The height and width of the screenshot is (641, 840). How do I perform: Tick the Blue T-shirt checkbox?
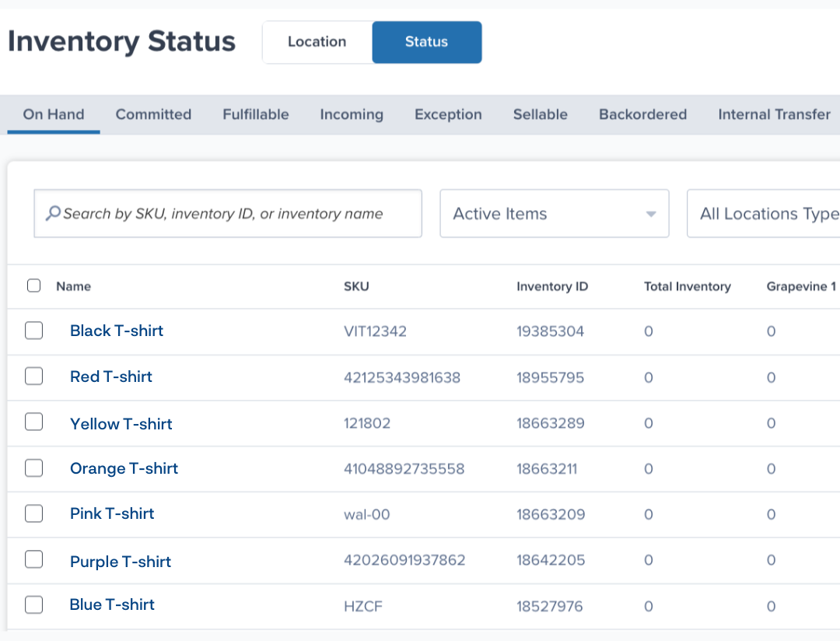pyautogui.click(x=33, y=605)
